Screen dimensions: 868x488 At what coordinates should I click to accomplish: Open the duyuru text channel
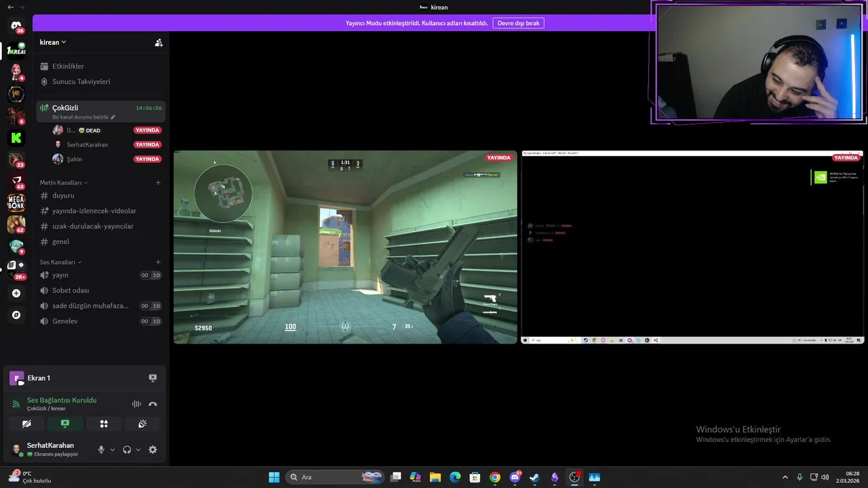tap(100, 195)
